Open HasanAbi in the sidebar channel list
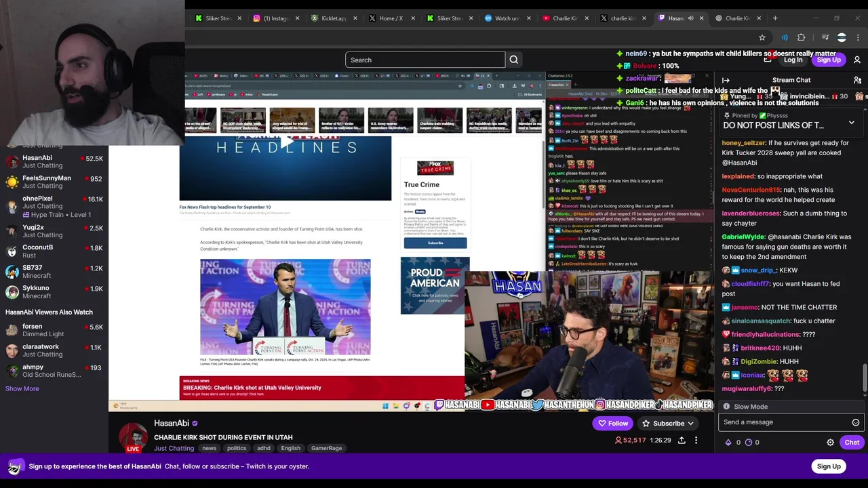Screen dimensions: 868x488 pyautogui.click(x=54, y=161)
